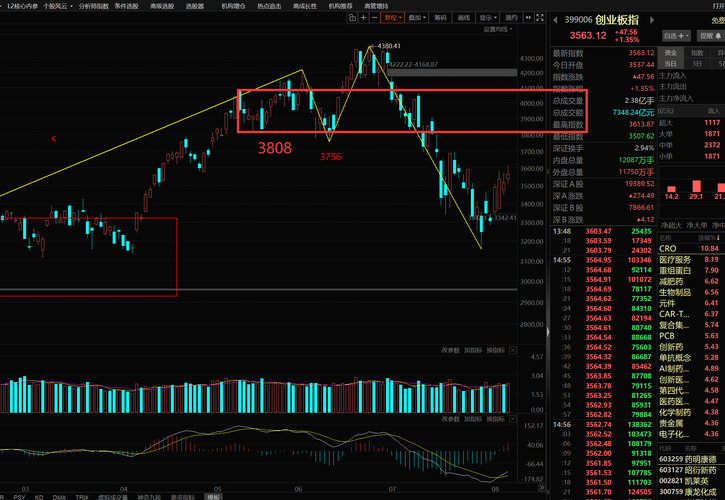Zoom out chart with minus icon
The image size is (725, 500).
tap(375, 18)
